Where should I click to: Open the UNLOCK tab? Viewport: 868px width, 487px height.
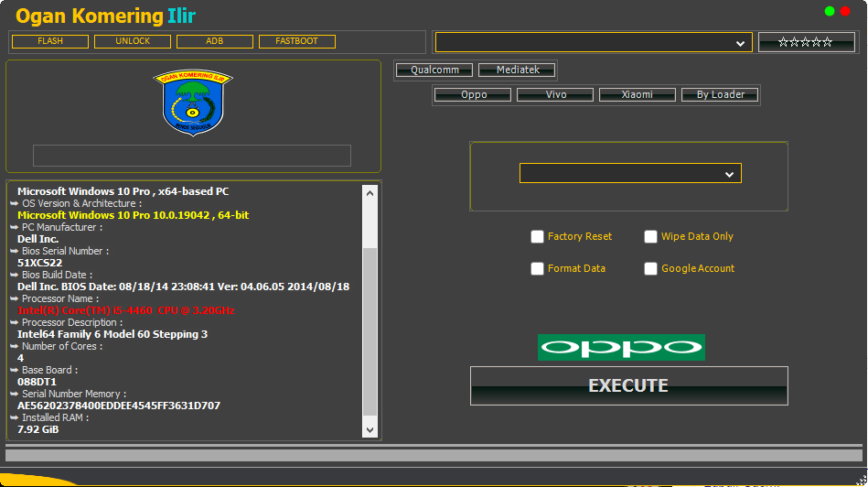tap(133, 41)
